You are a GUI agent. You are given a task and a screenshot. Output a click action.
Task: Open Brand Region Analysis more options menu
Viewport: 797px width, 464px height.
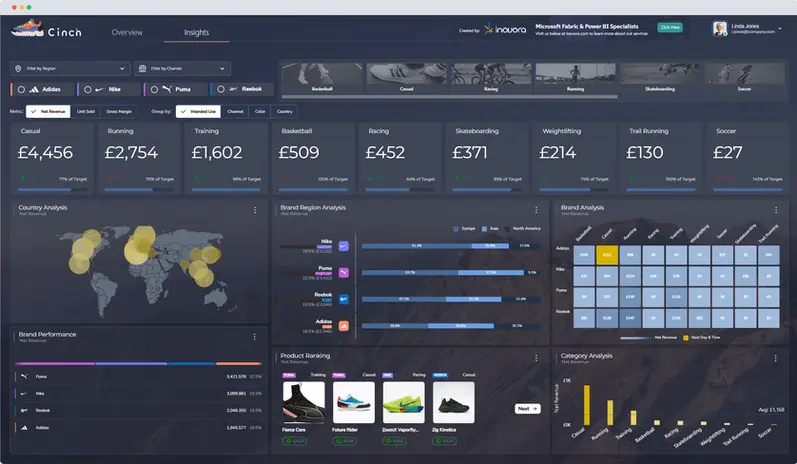pos(536,210)
